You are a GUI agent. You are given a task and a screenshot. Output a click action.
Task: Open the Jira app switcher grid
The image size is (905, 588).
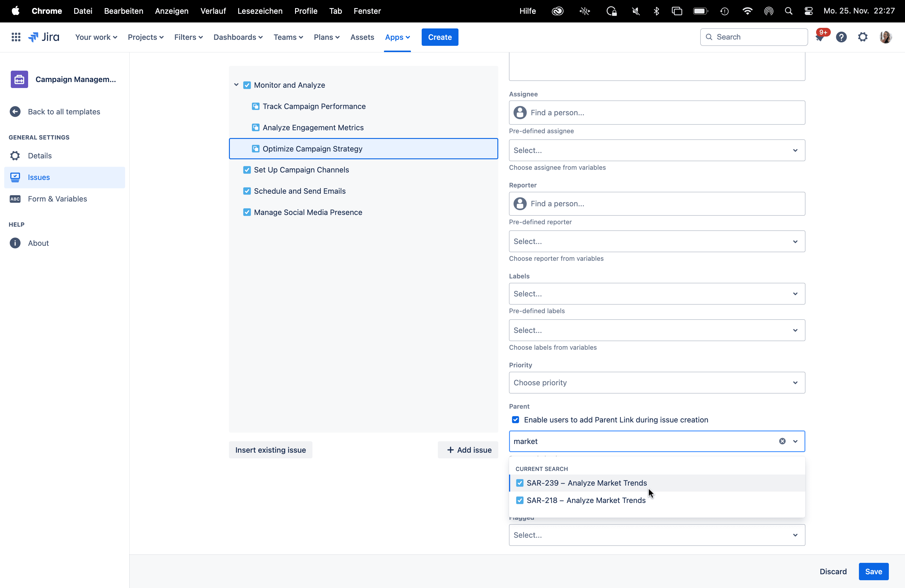(x=16, y=37)
